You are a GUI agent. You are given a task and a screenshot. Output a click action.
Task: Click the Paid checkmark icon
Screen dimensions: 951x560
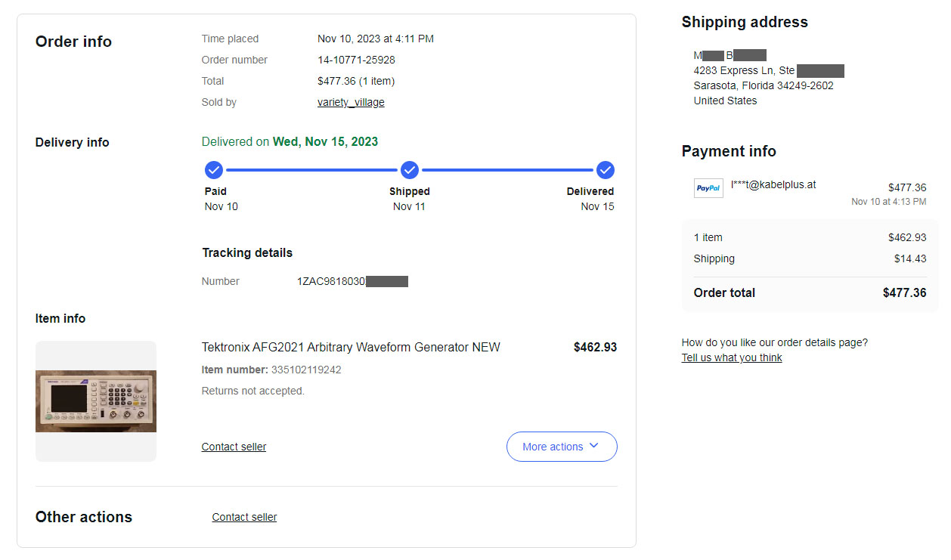click(214, 169)
